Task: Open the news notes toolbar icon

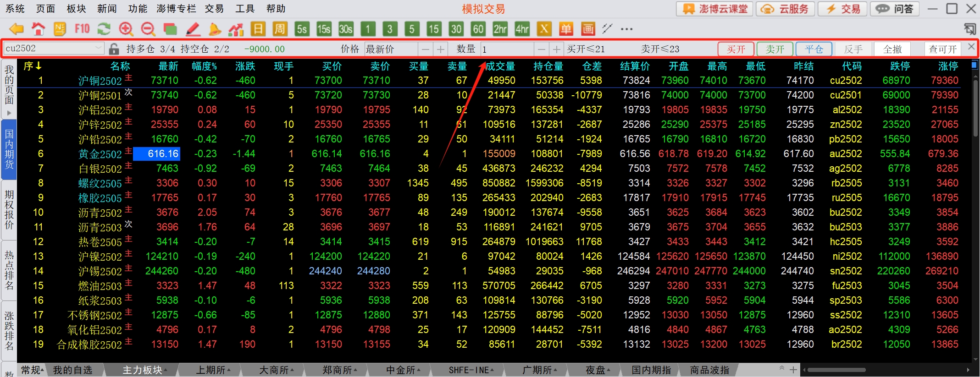Action: (x=60, y=29)
